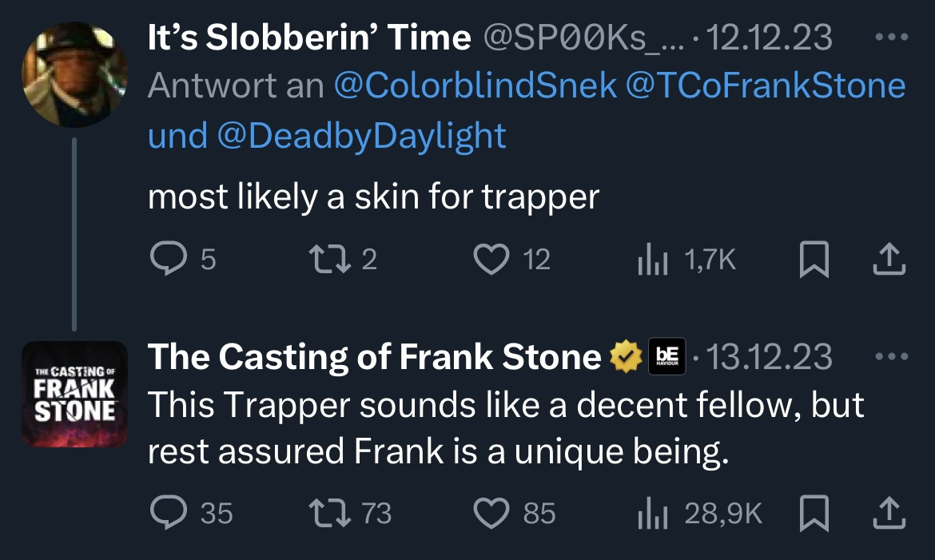Open more options on the first tweet
Screen dimensions: 935x560
pos(891,38)
